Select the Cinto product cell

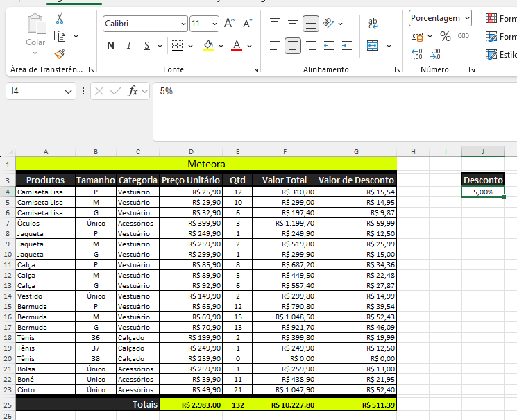click(46, 390)
